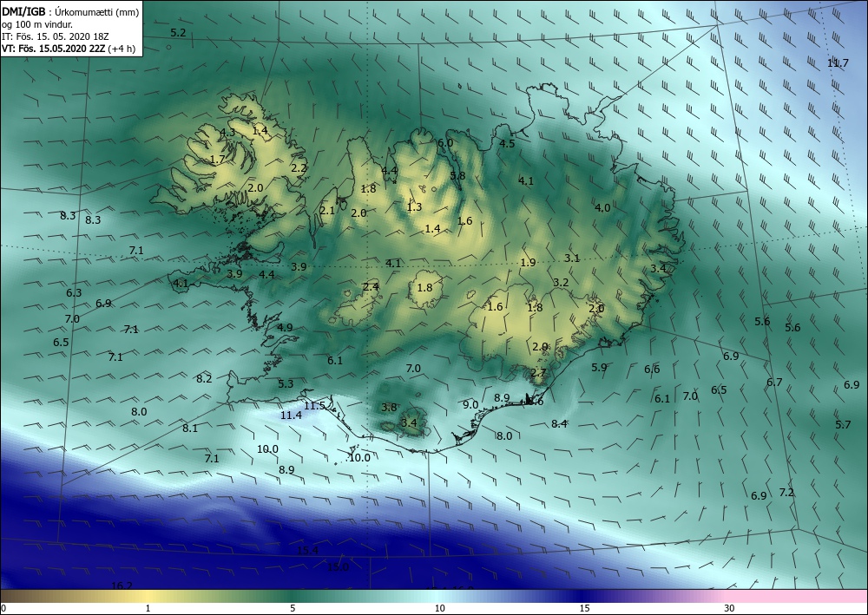Image resolution: width=868 pixels, height=615 pixels.
Task: Click the '7.2' value on the map
Action: click(x=786, y=493)
